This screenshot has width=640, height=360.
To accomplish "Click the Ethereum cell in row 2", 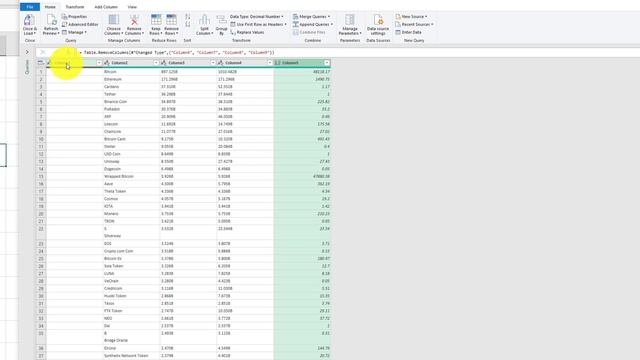I will pos(131,79).
